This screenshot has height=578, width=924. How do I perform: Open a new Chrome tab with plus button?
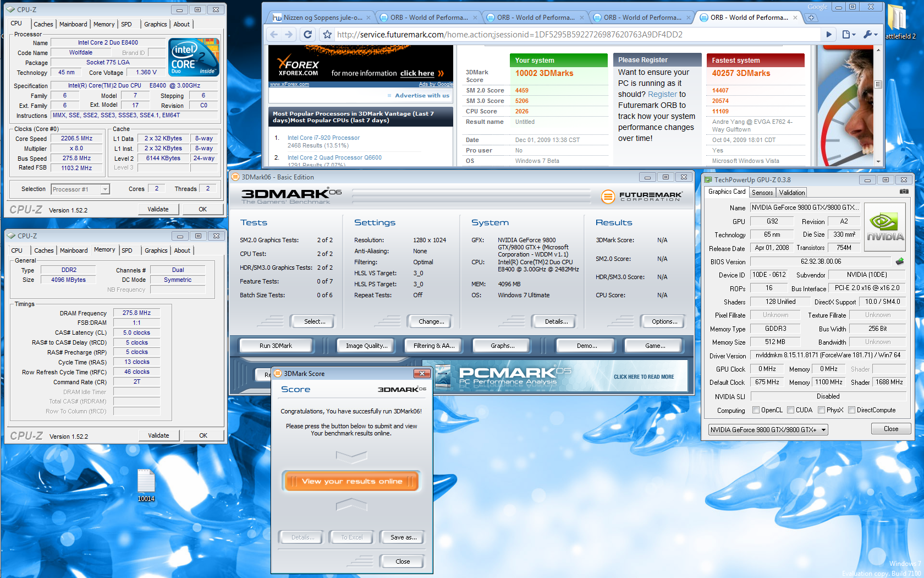click(x=811, y=18)
